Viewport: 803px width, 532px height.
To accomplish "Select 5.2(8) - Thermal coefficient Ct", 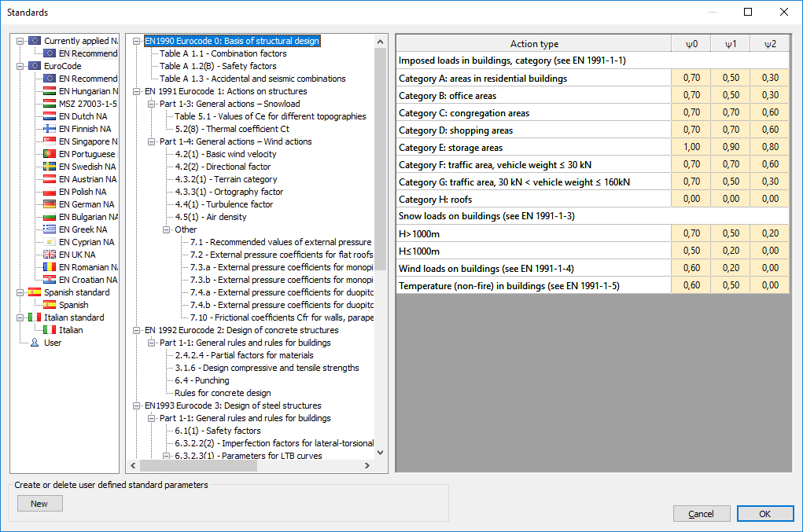I will click(232, 129).
